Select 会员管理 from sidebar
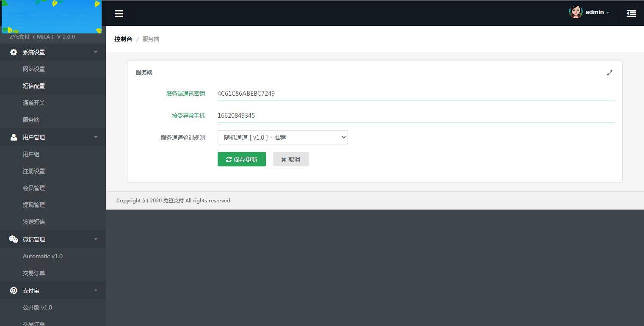This screenshot has height=326, width=644. pyautogui.click(x=34, y=188)
